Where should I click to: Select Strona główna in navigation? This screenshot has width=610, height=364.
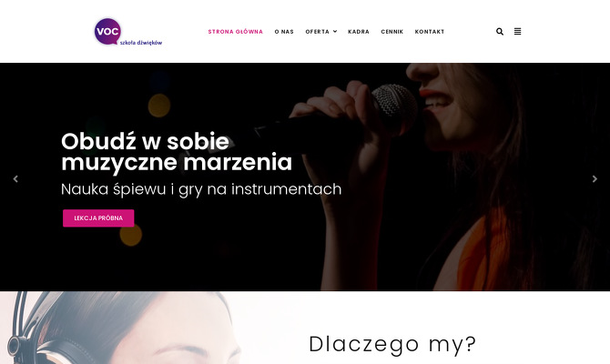pyautogui.click(x=236, y=32)
